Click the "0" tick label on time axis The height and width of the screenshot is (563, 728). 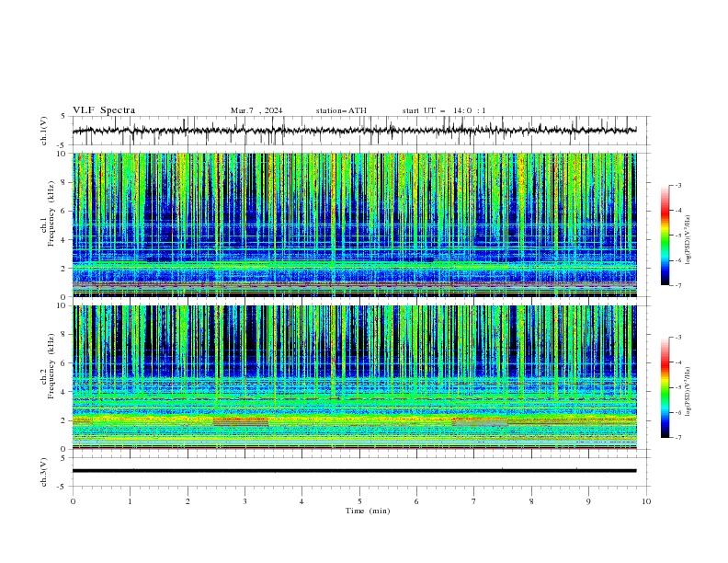73,501
